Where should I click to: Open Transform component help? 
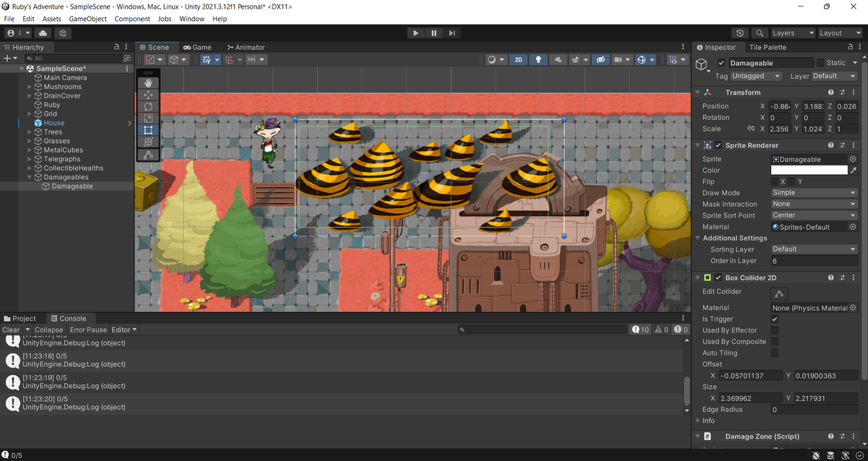coord(831,92)
